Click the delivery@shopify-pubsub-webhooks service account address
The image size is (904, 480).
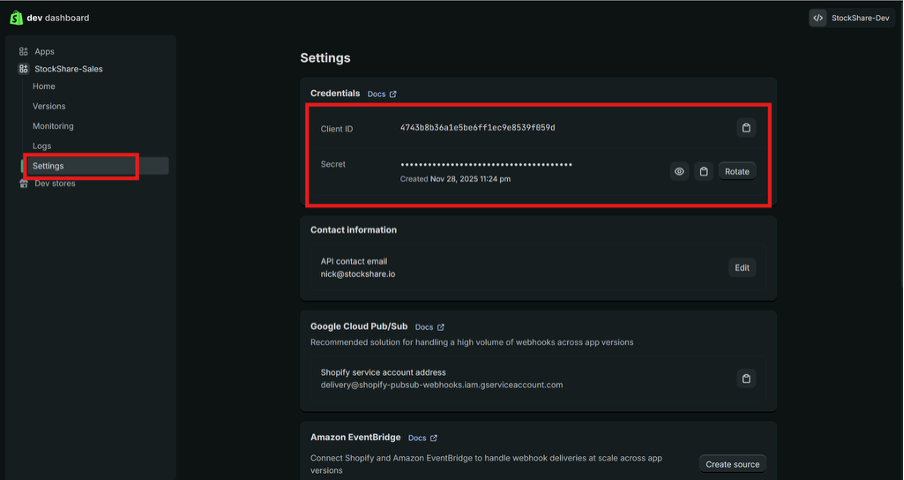[442, 385]
